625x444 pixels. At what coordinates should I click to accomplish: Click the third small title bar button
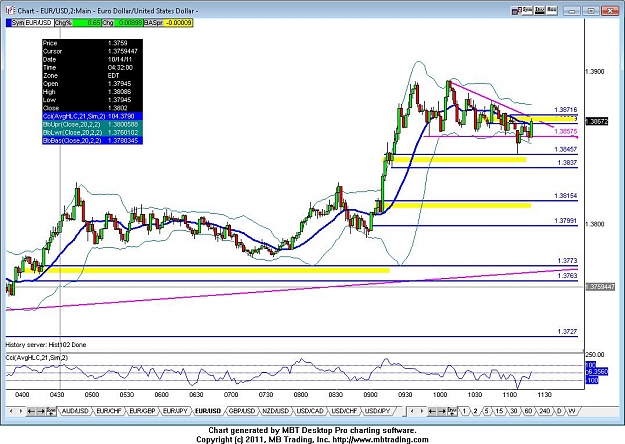[552, 10]
